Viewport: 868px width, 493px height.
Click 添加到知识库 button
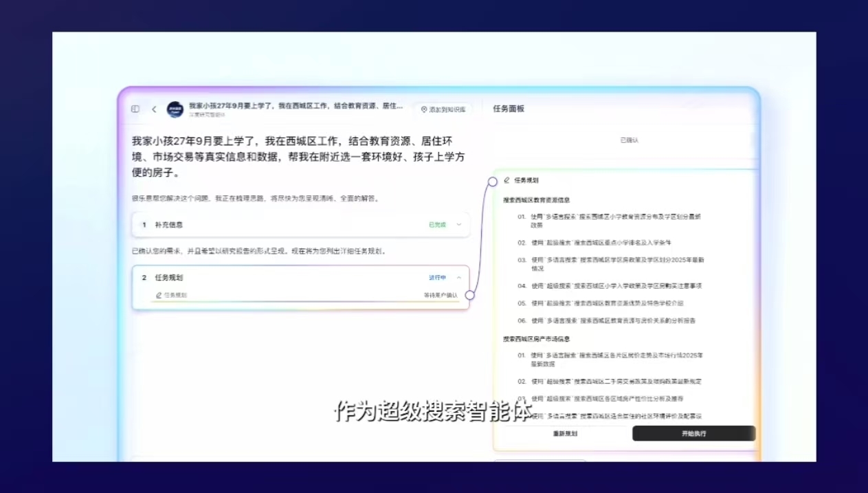(443, 109)
